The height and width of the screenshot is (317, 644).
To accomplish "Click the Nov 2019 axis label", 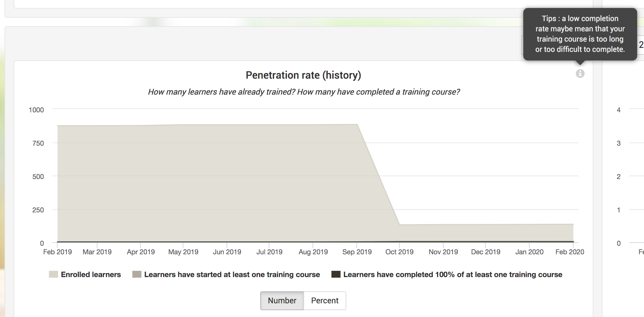I will (443, 252).
